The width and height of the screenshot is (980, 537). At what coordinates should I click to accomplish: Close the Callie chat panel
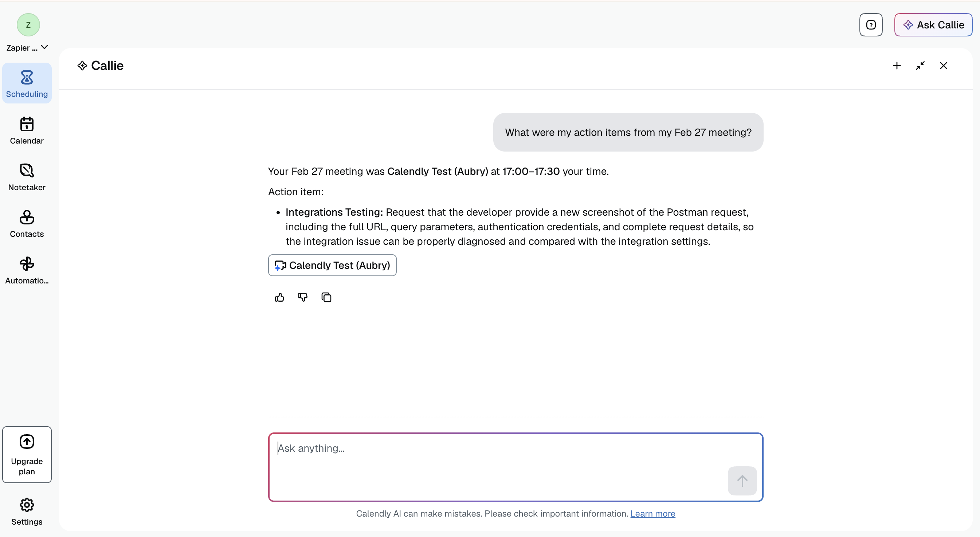pyautogui.click(x=944, y=66)
